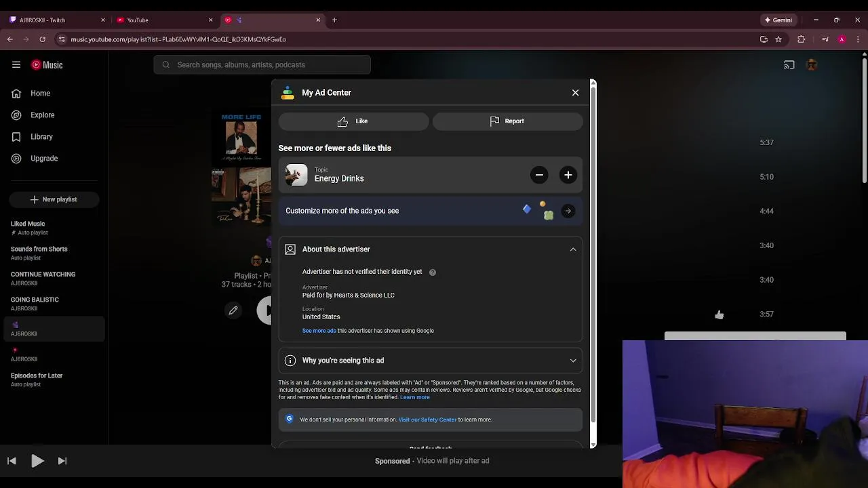The image size is (868, 488).
Task: Open the Extensions puzzle icon
Action: tap(801, 39)
